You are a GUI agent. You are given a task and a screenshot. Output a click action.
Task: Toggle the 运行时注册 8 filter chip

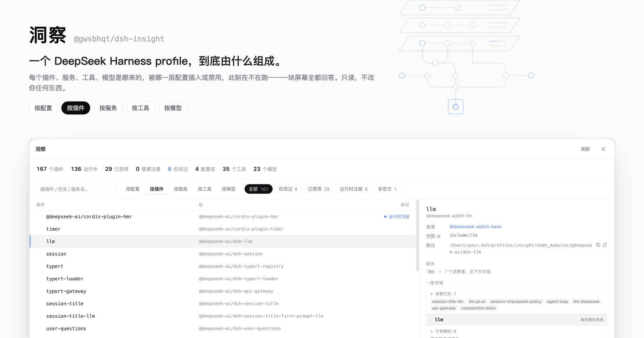[x=353, y=189]
